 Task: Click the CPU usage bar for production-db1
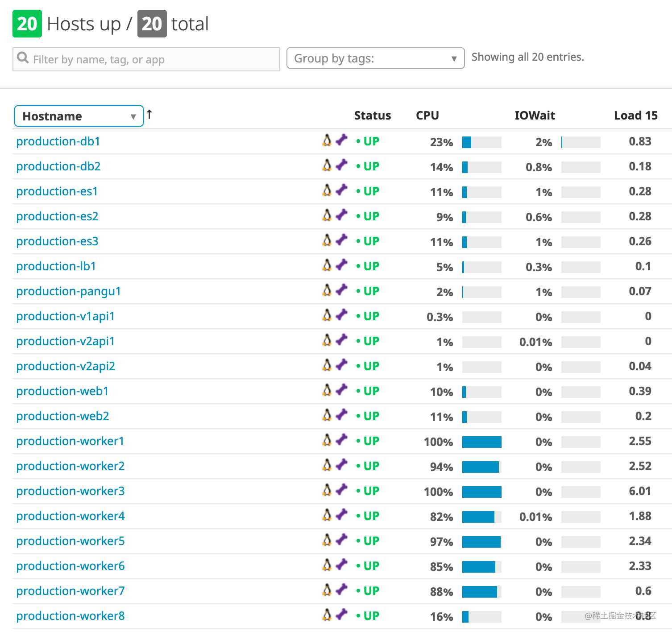[482, 142]
